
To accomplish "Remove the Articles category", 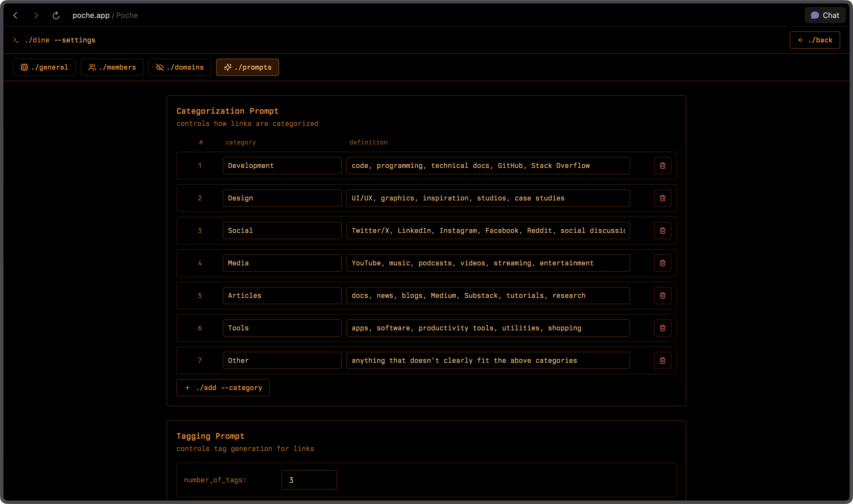I will pos(662,295).
